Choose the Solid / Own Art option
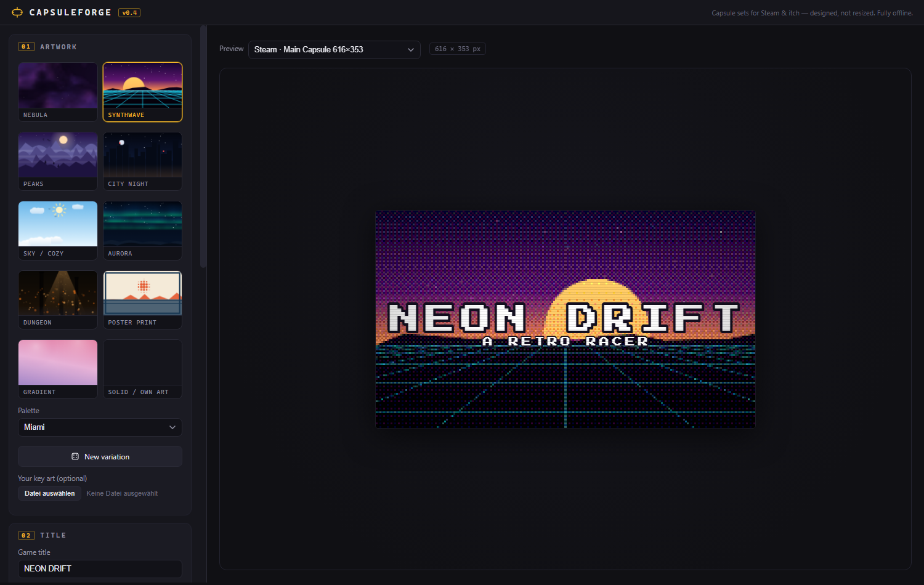 (x=142, y=369)
